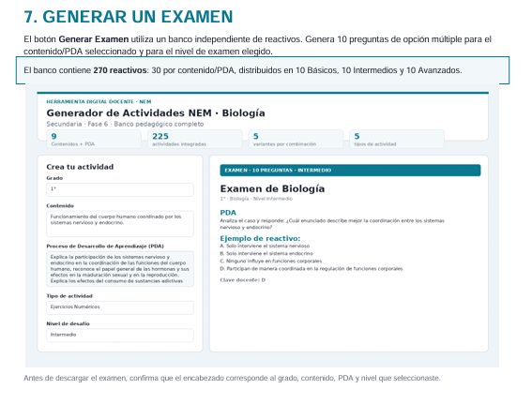The height and width of the screenshot is (404, 532).
Task: Select the Contenido field about cuerpo humano
Action: (x=120, y=223)
